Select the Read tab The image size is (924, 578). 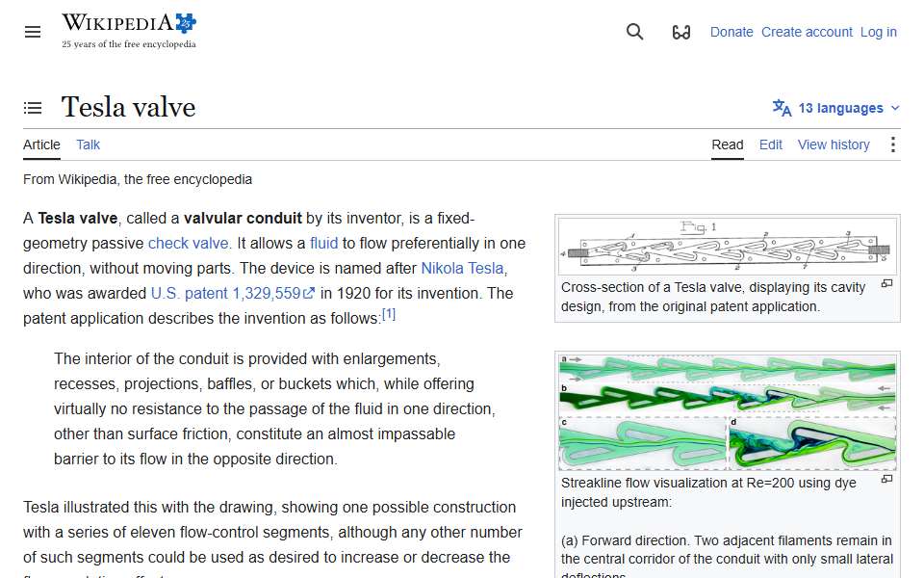click(728, 144)
